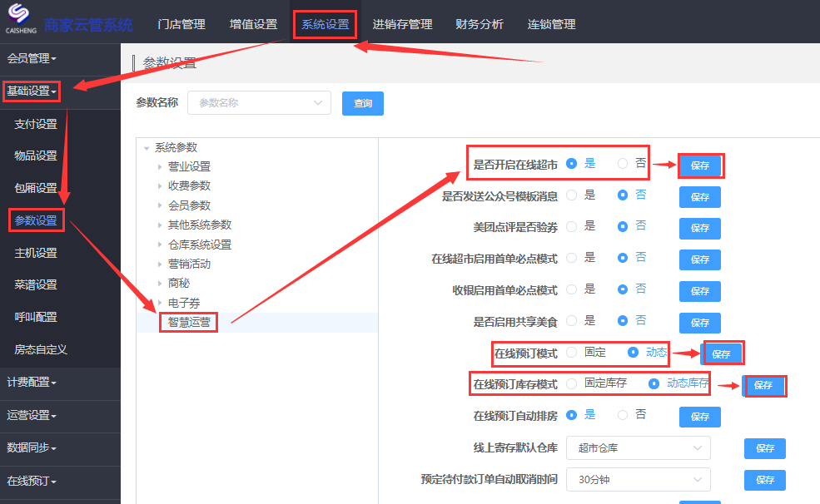Open 财务分析 top menu
Screen dimensions: 820x504
click(x=479, y=25)
